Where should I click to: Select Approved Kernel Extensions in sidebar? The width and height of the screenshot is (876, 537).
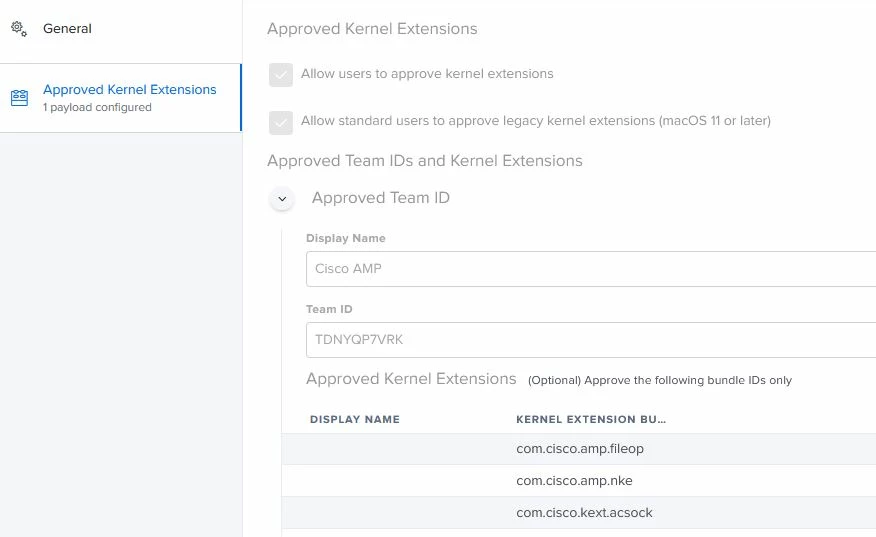click(x=121, y=98)
